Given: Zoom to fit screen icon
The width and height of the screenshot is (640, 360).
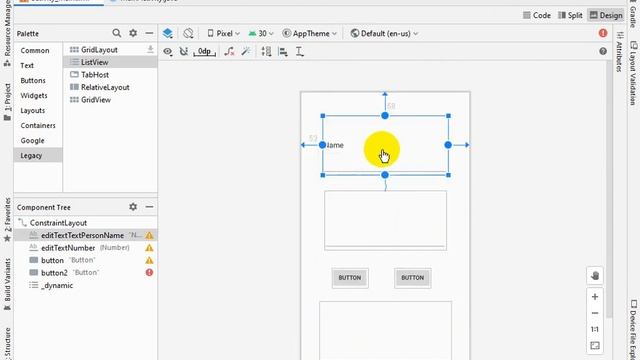Looking at the screenshot, I should 595,346.
